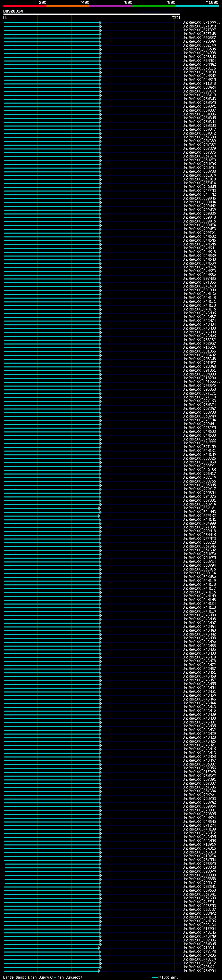The image size is (222, 980).
Task: Select hit label UniRef100_P83755
Action: point(199,481)
